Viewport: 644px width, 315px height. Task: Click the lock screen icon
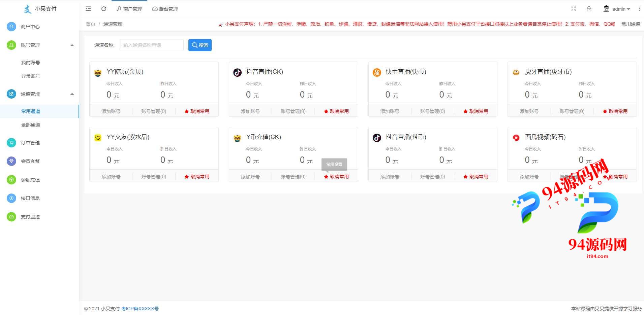point(589,9)
